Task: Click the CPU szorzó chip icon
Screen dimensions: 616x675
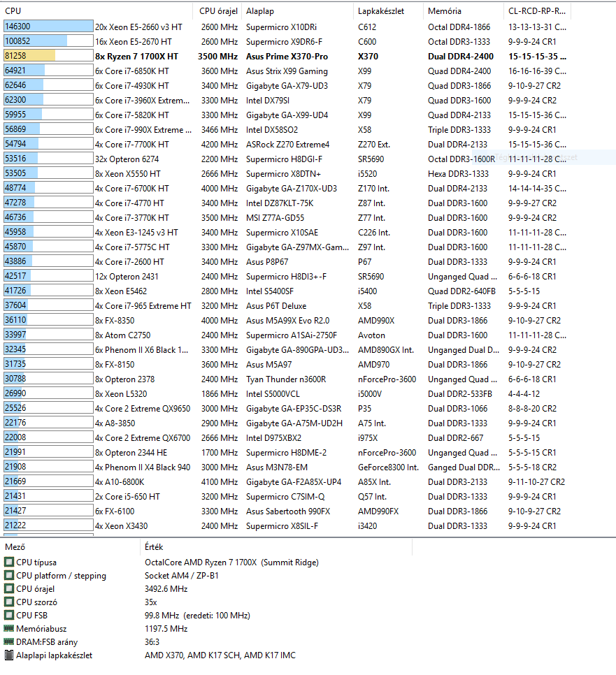Action: [9, 602]
